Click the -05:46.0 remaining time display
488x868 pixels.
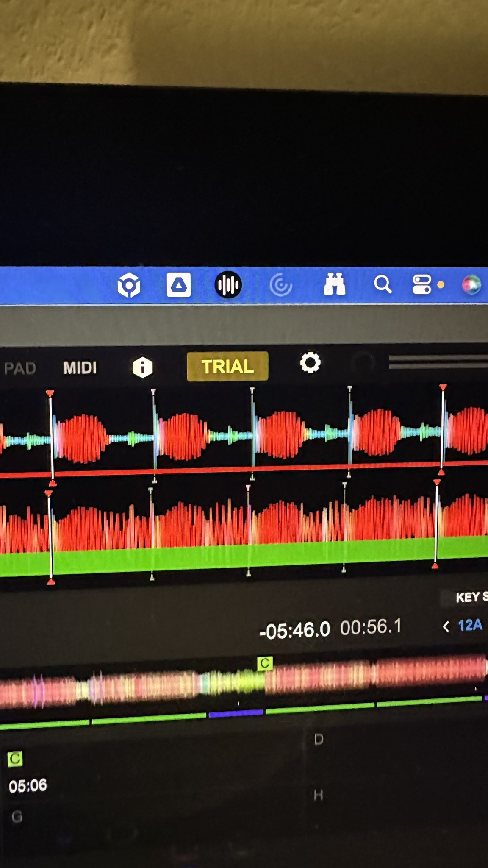coord(295,630)
